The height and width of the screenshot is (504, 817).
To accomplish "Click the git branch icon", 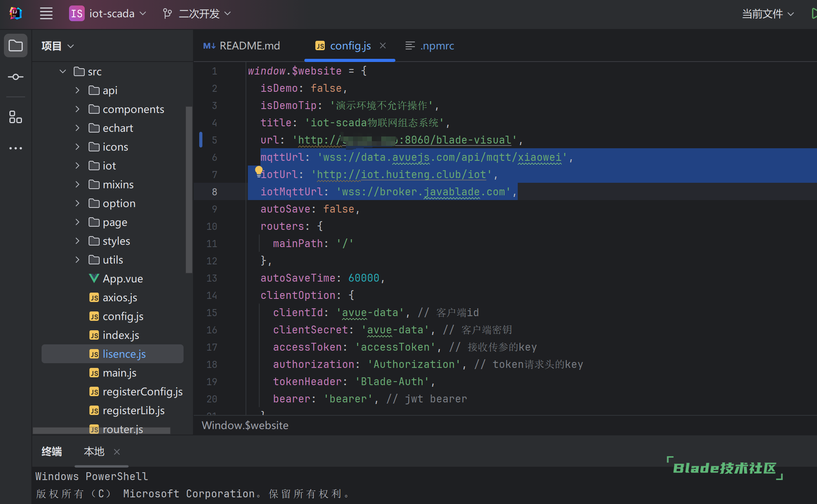I will point(167,14).
